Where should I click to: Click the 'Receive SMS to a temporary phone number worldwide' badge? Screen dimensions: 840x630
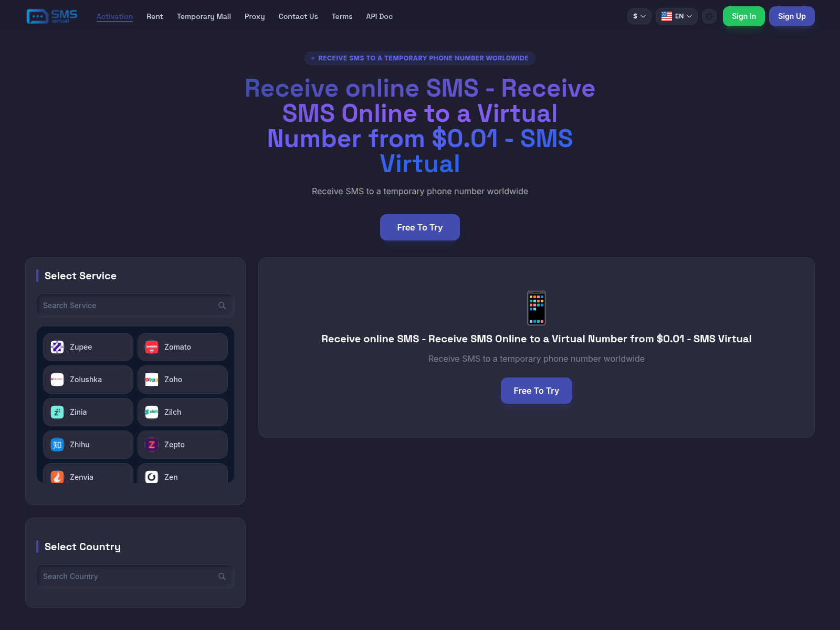pos(420,58)
